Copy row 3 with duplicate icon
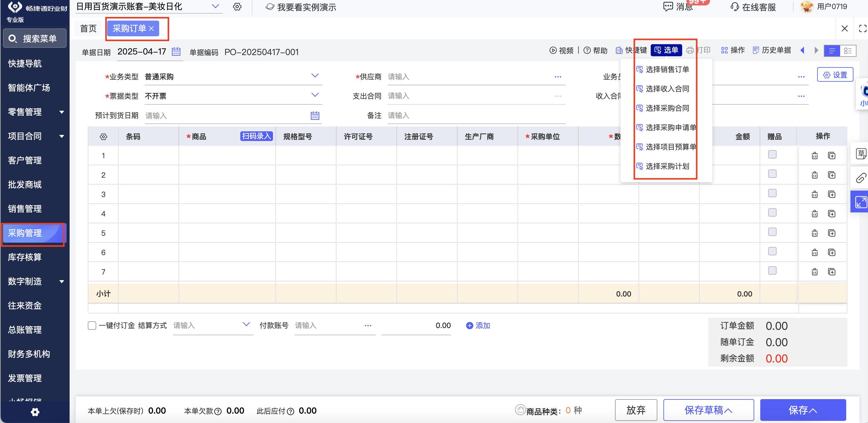 point(831,194)
